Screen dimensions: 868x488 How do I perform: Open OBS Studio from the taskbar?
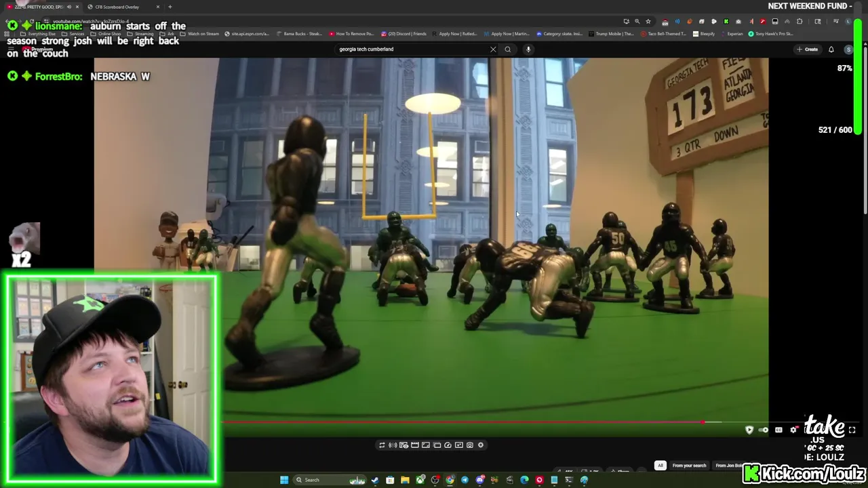[435, 480]
